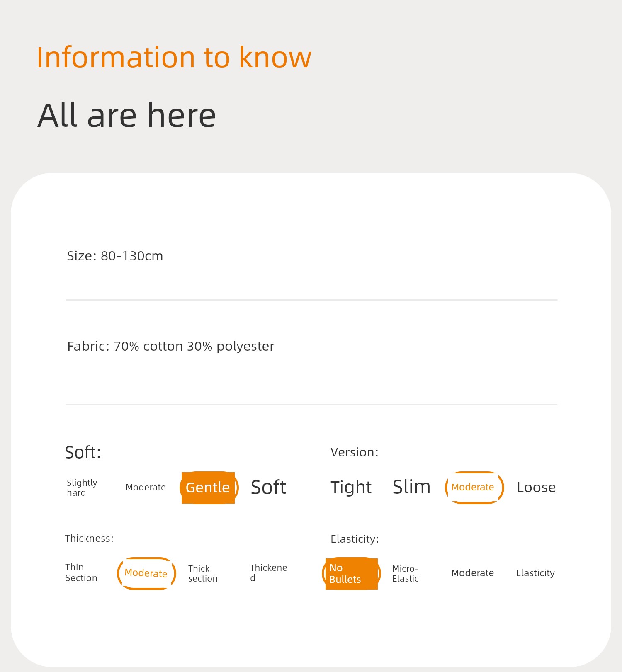
Task: Choose Slightly hard softness option
Action: click(82, 488)
